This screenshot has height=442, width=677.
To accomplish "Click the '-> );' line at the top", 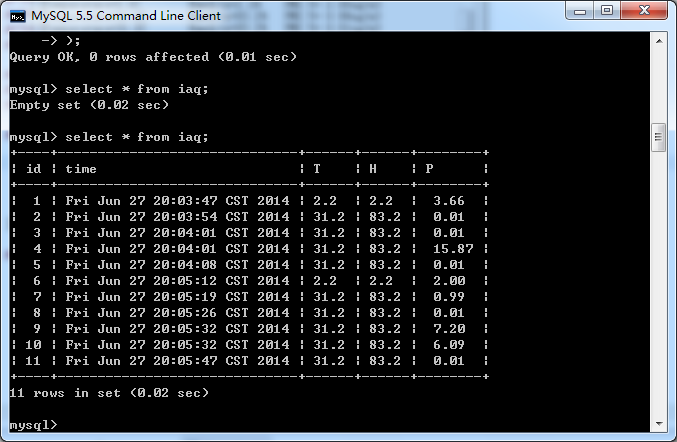I will tap(61, 41).
